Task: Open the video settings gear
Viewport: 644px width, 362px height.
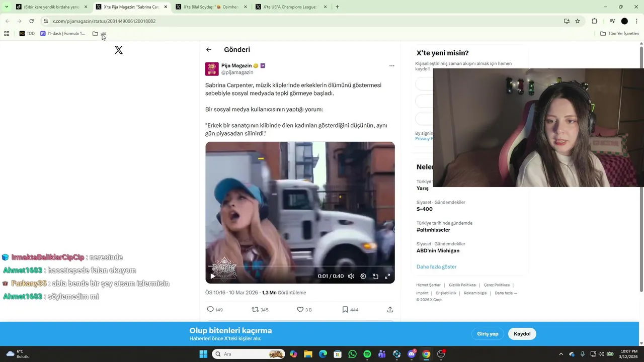Action: (363, 276)
